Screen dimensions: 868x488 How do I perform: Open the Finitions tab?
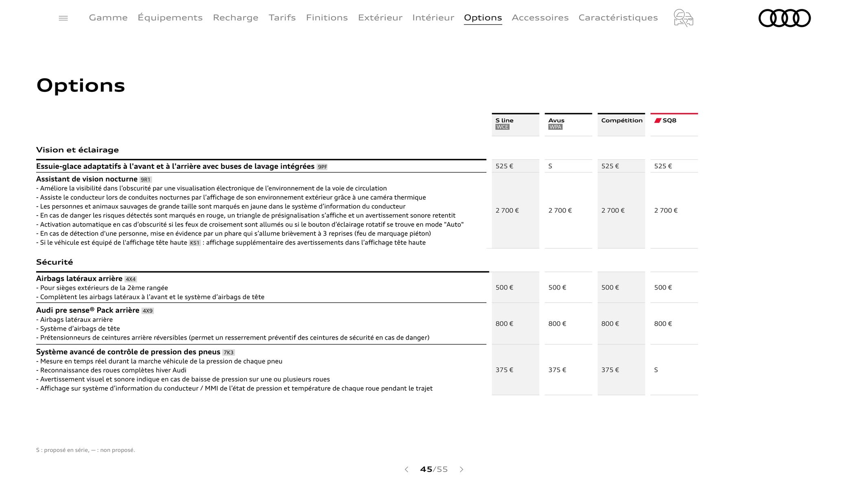point(327,17)
